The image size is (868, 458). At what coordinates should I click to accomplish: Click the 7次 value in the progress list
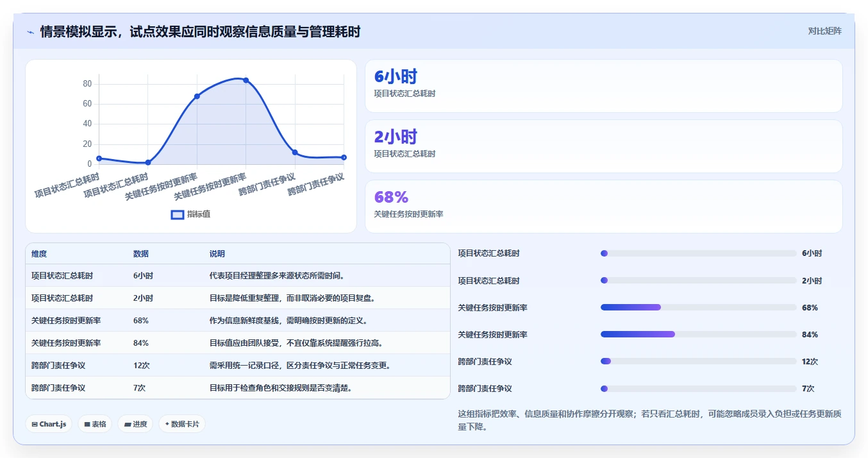point(808,389)
